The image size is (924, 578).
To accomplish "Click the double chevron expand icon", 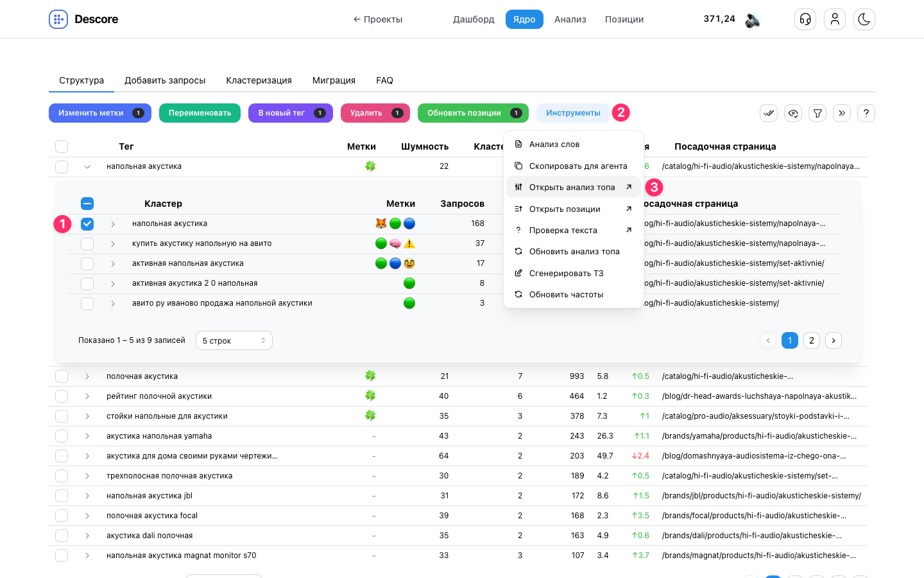I will [x=842, y=113].
